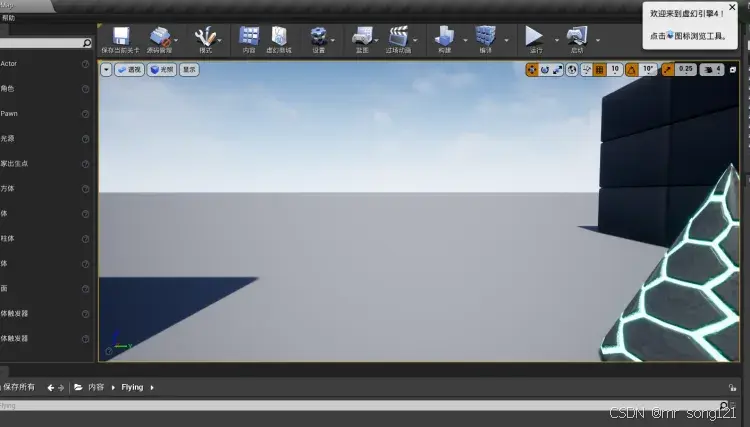The width and height of the screenshot is (750, 427).
Task: Click the 透视 (Perspective) viewport button
Action: coord(130,70)
